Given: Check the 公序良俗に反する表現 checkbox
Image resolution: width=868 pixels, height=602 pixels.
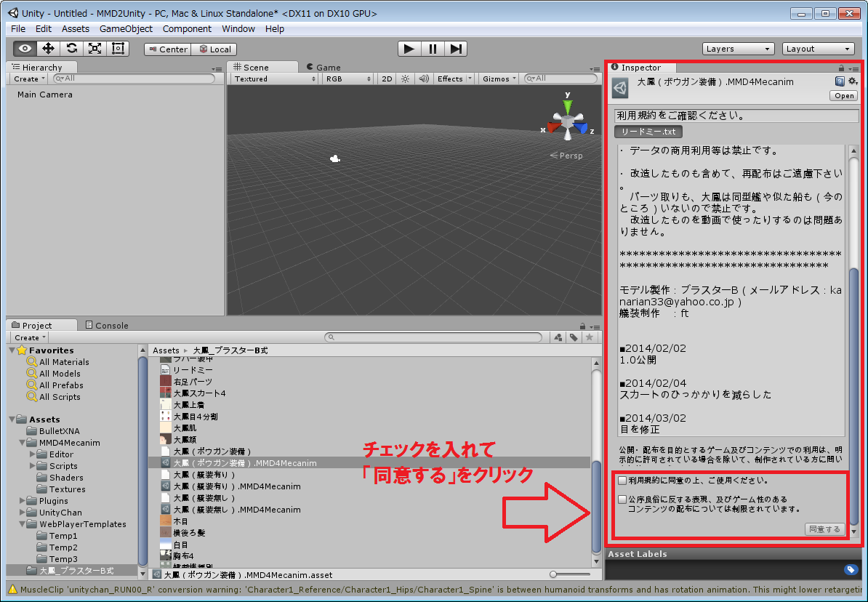Looking at the screenshot, I should point(622,499).
